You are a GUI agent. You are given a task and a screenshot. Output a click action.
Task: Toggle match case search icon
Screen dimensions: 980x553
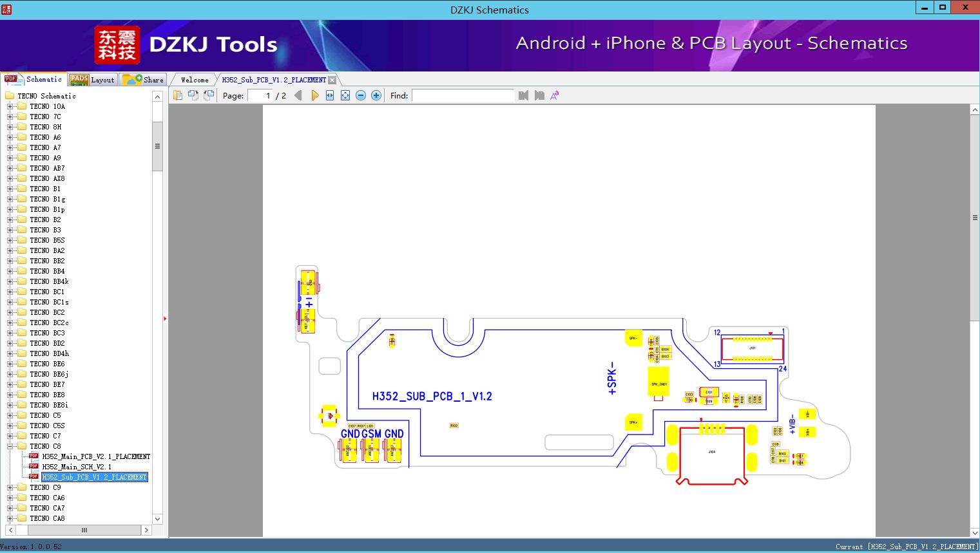click(x=555, y=95)
